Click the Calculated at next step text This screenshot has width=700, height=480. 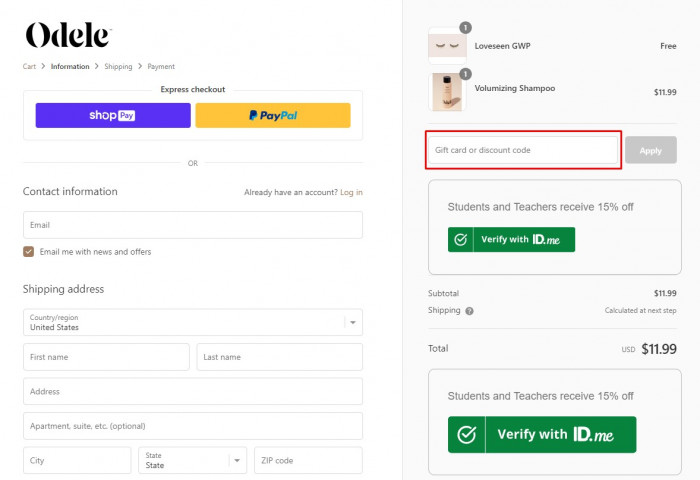point(641,310)
